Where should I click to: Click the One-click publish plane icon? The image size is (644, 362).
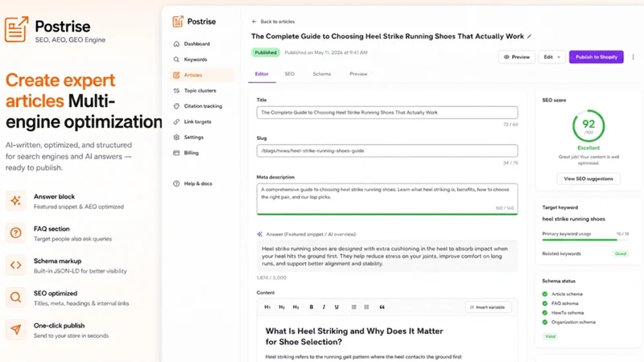point(15,330)
